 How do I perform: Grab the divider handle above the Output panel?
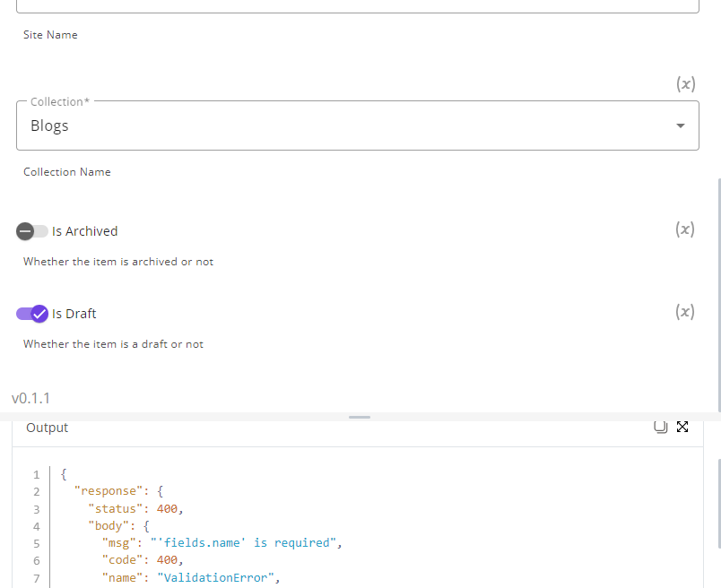click(x=360, y=417)
